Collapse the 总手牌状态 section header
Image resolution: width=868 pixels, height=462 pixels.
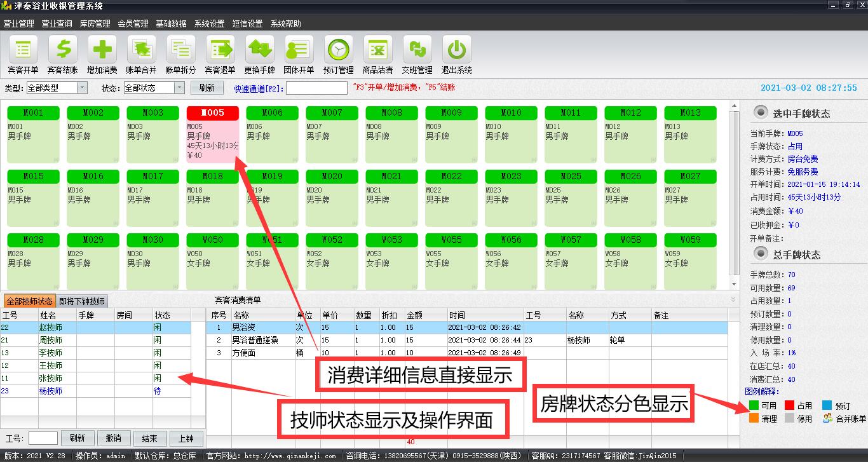point(760,254)
